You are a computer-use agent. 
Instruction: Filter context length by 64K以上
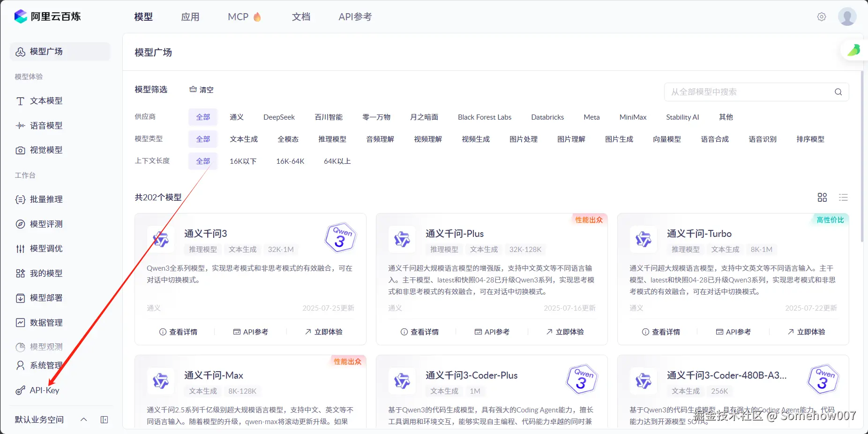tap(337, 161)
